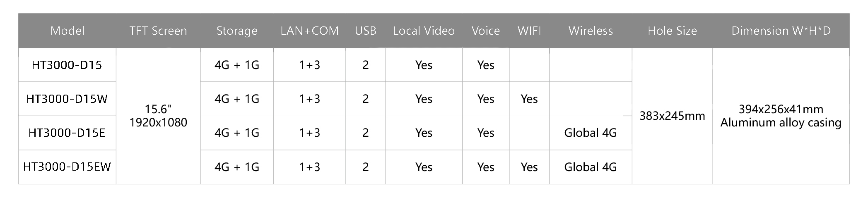Click the Local Video column header
This screenshot has height=200, width=868.
(x=424, y=31)
